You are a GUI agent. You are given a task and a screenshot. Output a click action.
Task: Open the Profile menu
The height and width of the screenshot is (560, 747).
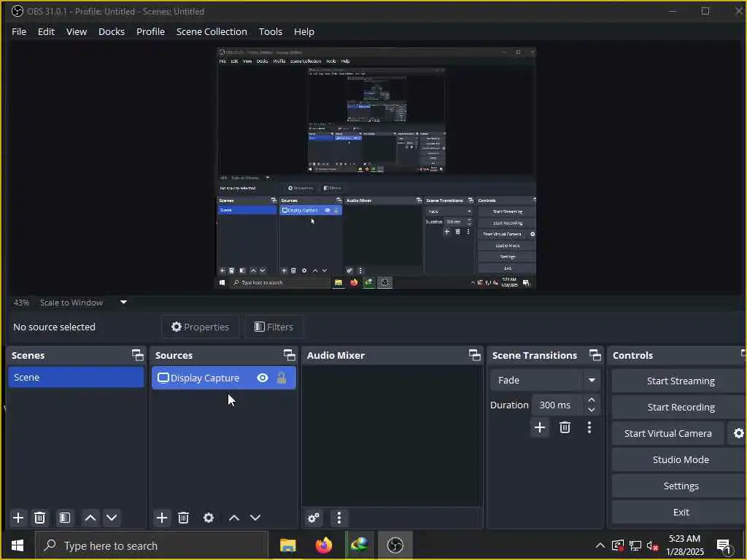(x=150, y=31)
